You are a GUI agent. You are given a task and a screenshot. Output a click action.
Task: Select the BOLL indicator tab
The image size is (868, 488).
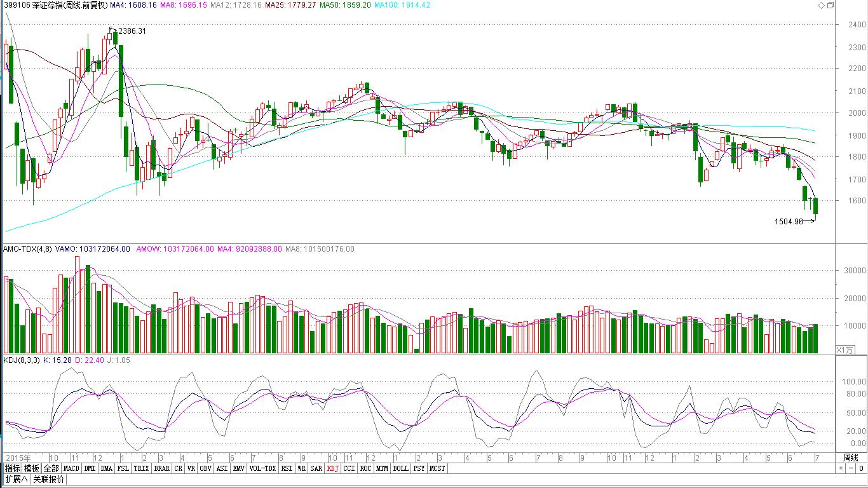pos(401,468)
